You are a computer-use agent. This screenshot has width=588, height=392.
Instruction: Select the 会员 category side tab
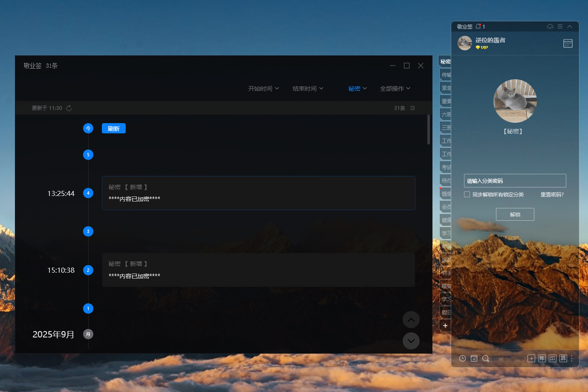click(x=446, y=207)
